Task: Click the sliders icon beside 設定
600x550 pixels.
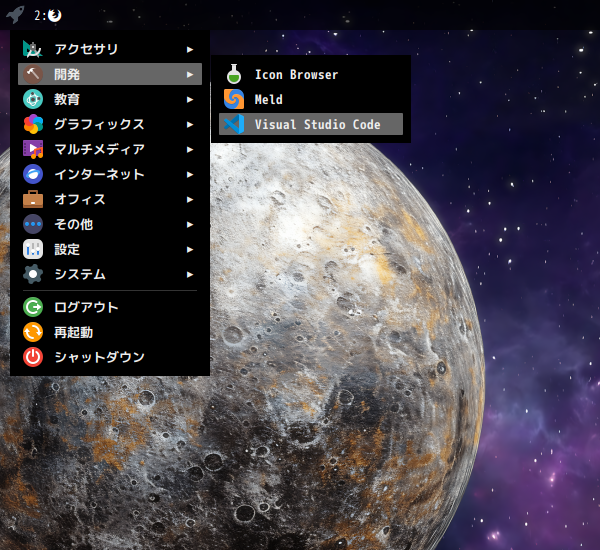Action: coord(33,249)
